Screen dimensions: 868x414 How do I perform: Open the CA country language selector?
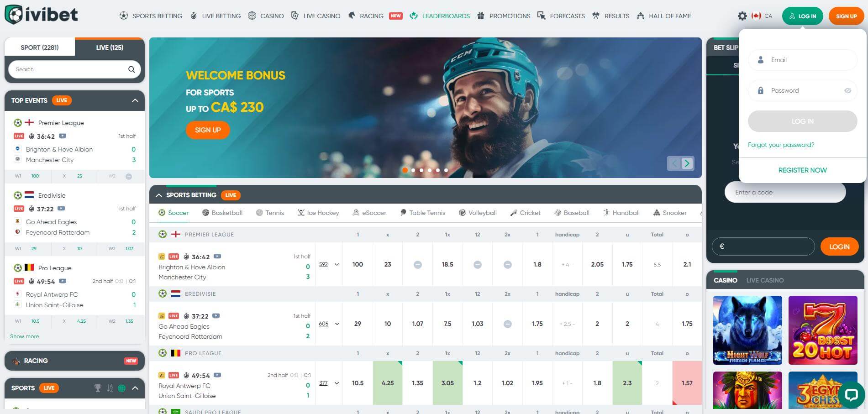762,16
